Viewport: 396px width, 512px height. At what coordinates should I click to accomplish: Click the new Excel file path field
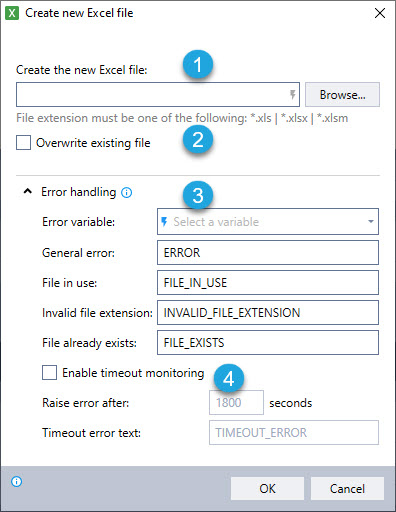158,95
